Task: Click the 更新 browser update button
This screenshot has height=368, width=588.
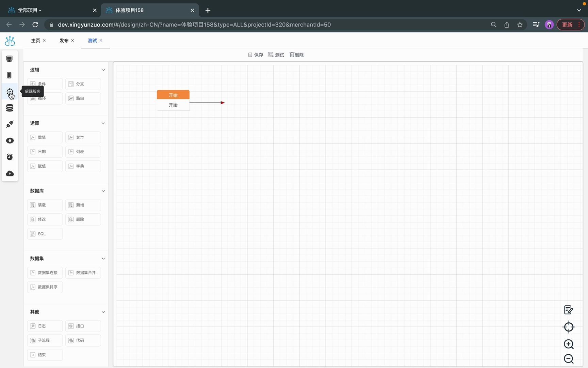Action: (x=571, y=25)
